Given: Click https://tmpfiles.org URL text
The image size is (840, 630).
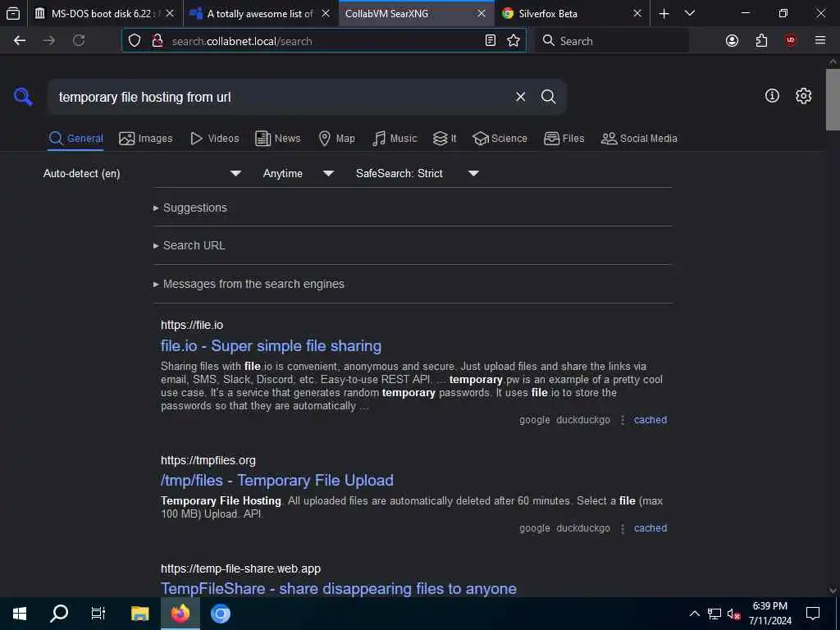Looking at the screenshot, I should click(x=208, y=460).
